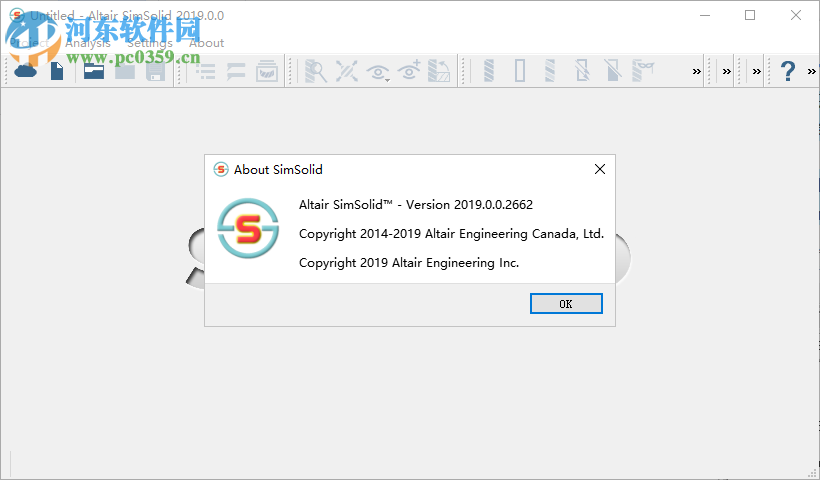Image resolution: width=820 pixels, height=480 pixels.
Task: Click the blue question mark help icon
Action: click(x=788, y=71)
